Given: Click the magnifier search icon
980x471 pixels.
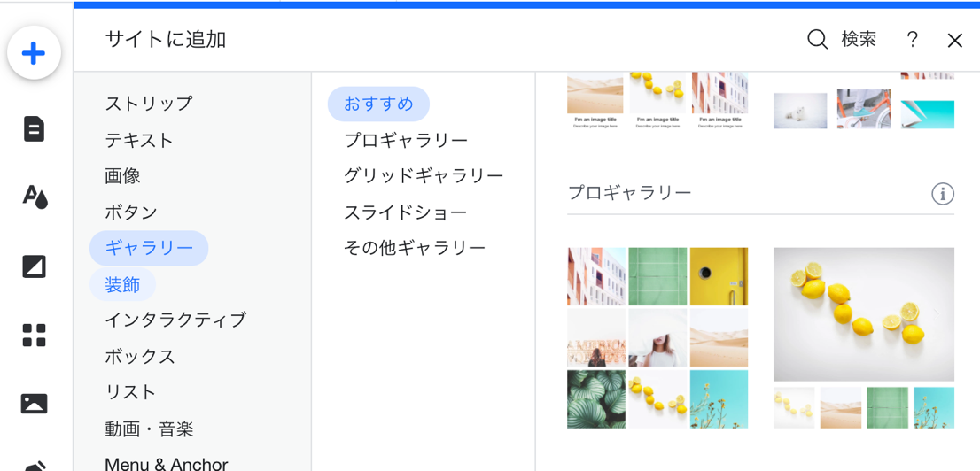Looking at the screenshot, I should (817, 40).
